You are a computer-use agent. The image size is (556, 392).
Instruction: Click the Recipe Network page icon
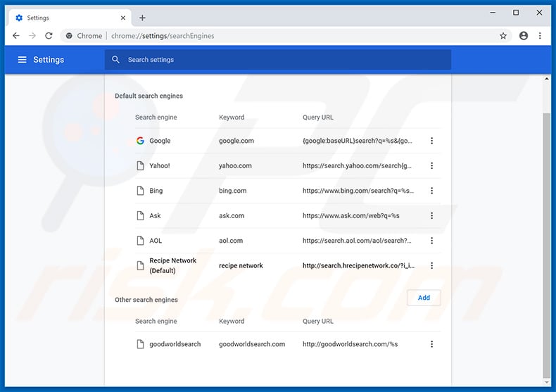coord(141,265)
